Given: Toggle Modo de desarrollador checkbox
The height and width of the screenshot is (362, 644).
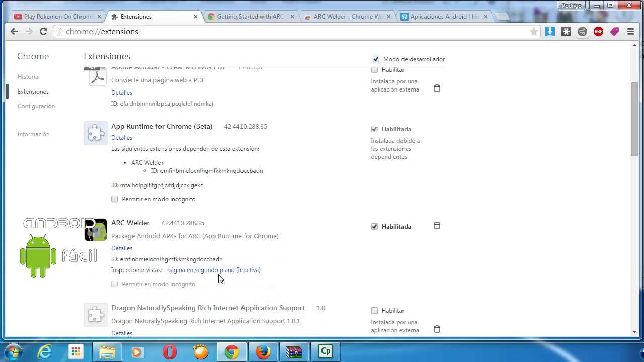Looking at the screenshot, I should 376,59.
